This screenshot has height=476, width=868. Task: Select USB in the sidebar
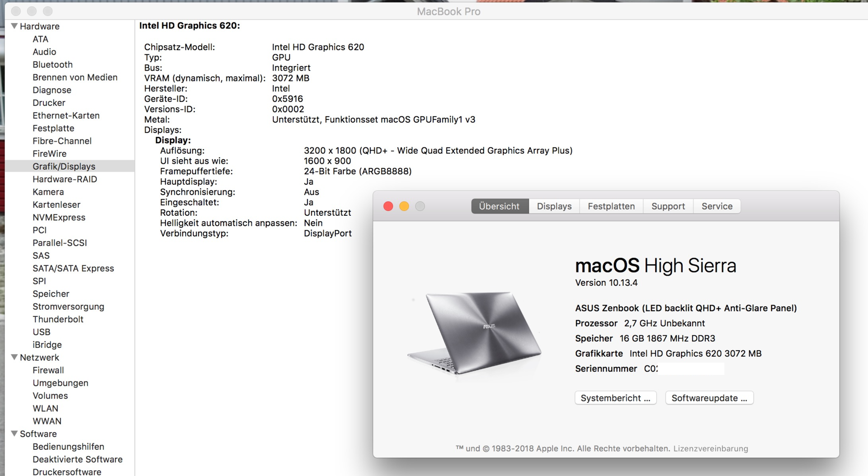pyautogui.click(x=41, y=332)
